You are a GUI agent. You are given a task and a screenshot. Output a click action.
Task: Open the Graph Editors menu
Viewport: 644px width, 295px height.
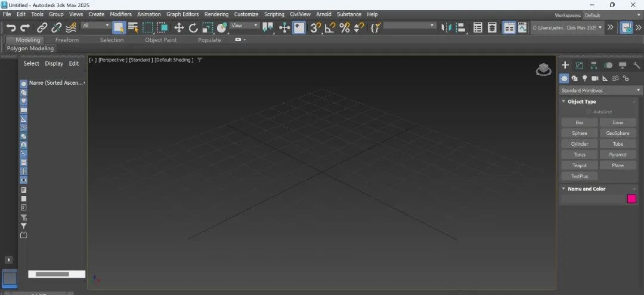[x=182, y=14]
